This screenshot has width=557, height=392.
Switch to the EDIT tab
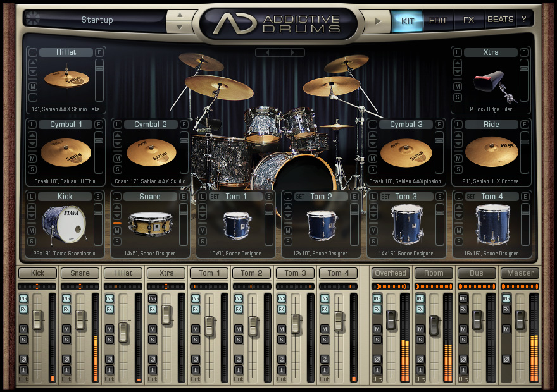click(438, 19)
